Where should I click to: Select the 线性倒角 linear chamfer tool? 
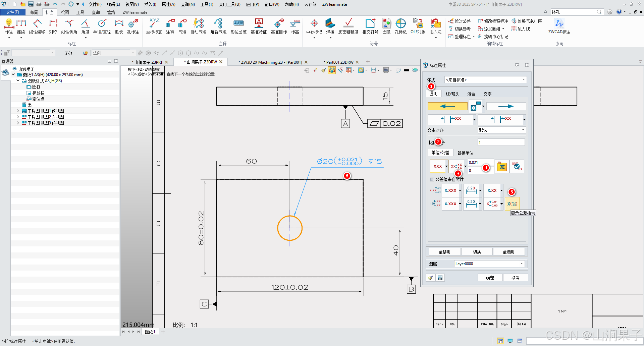click(69, 26)
